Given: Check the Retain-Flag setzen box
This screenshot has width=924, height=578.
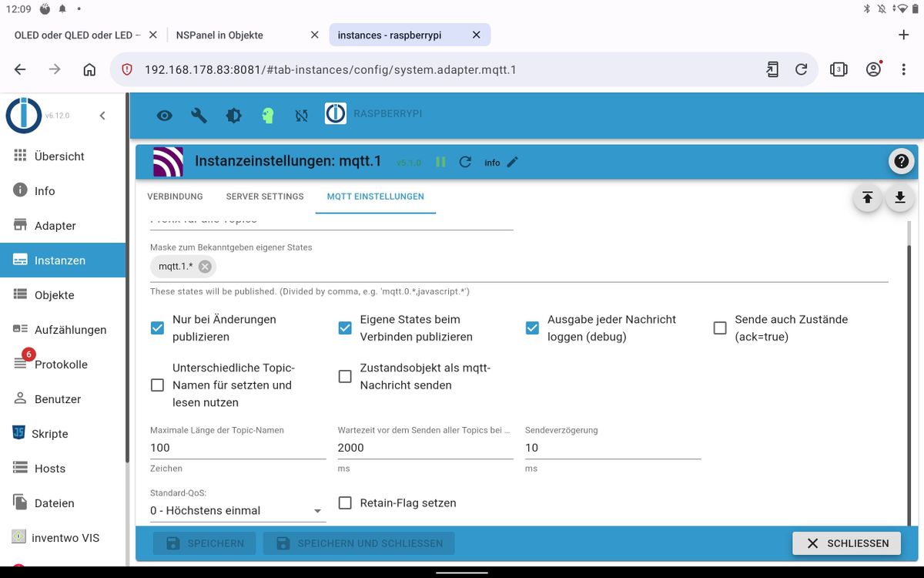Looking at the screenshot, I should (x=345, y=503).
